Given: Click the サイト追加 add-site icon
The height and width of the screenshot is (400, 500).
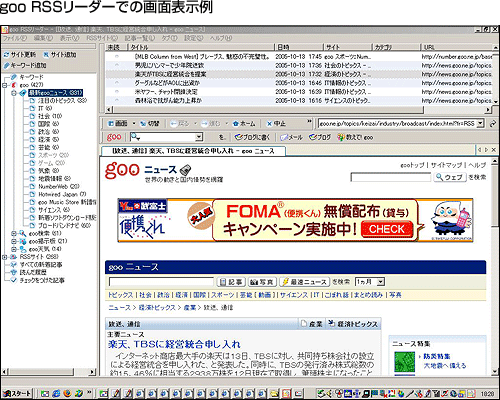Looking at the screenshot, I should (46, 55).
